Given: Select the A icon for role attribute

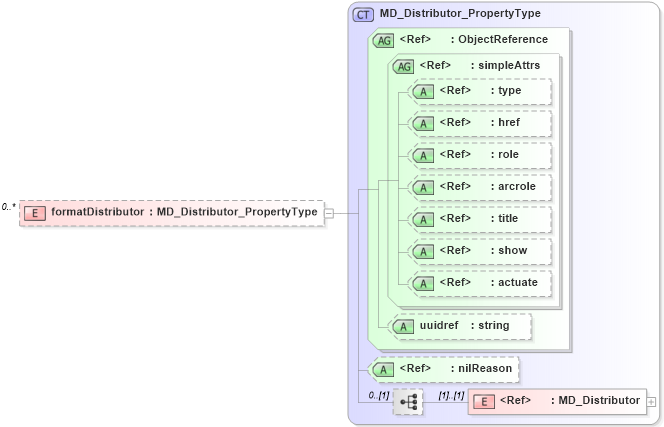Looking at the screenshot, I should coord(423,155).
